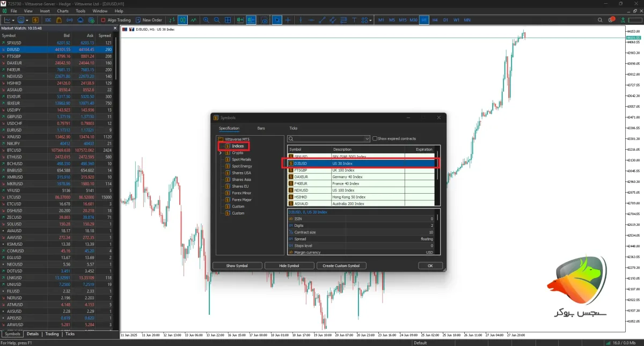644x346 pixels.
Task: Expand the Crypto tree group
Action: pos(221,153)
